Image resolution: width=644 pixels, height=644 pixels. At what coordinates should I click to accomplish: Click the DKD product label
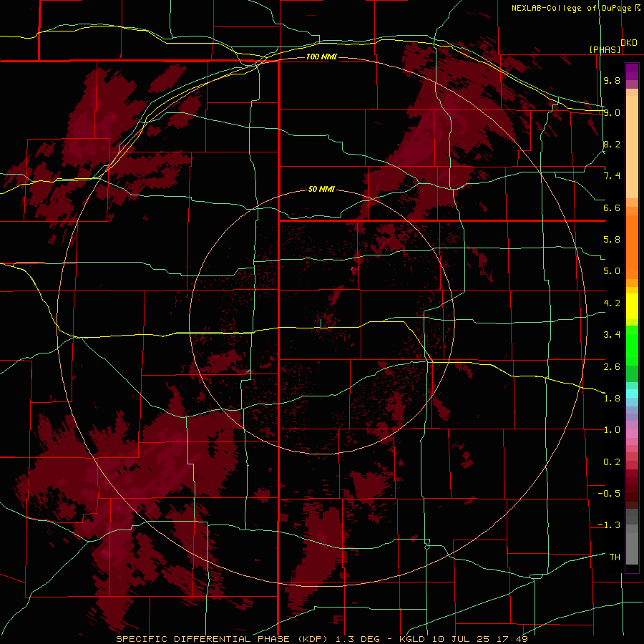tap(629, 43)
